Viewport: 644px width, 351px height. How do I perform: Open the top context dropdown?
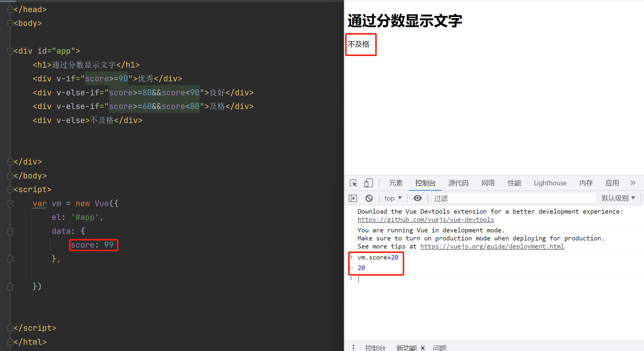pos(393,198)
